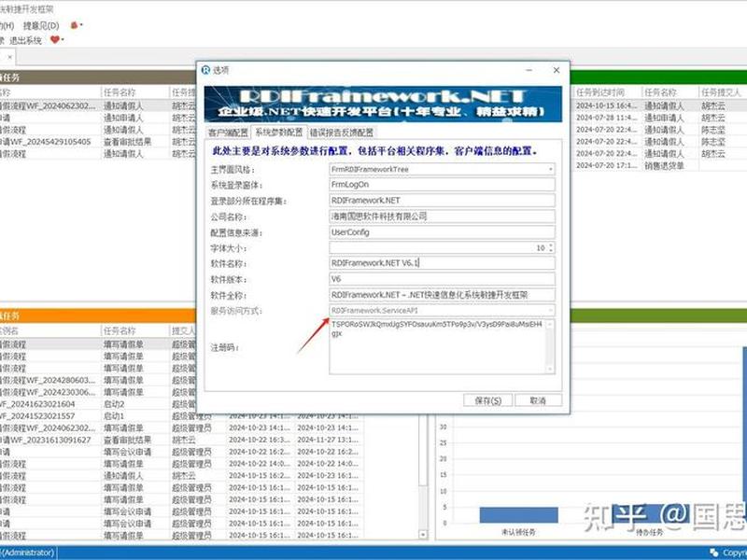This screenshot has width=747, height=560.
Task: Click the 软件版本 field showing V6
Action: tap(442, 279)
